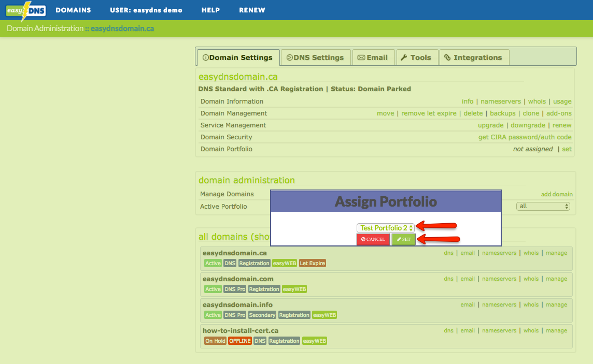Click the On Hold badge

point(215,341)
